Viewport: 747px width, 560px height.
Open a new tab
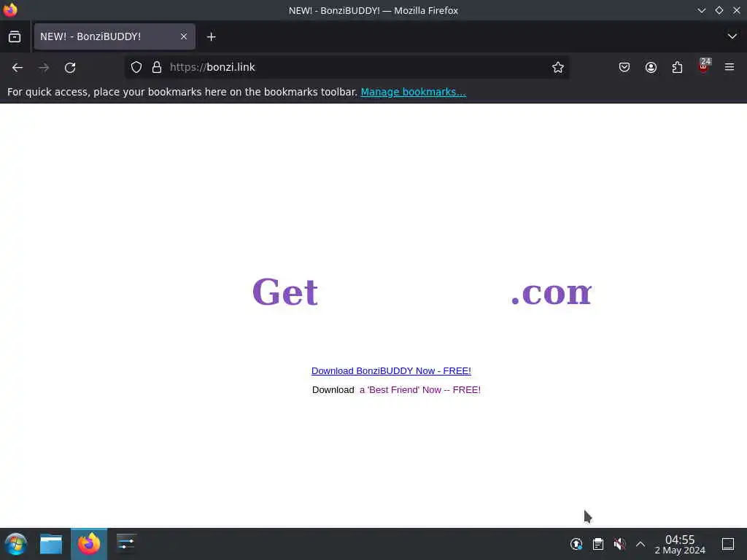coord(211,36)
